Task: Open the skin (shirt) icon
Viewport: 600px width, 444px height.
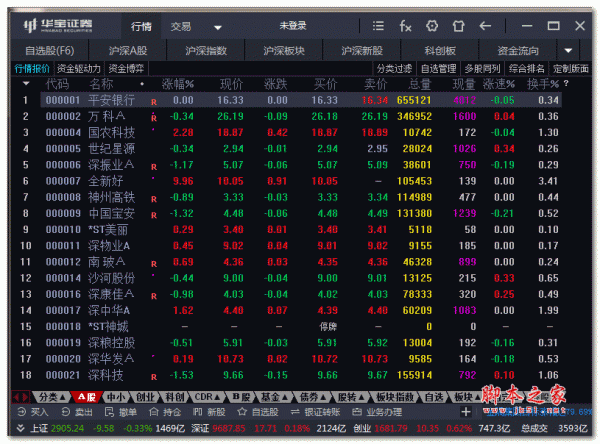Action: pyautogui.click(x=458, y=26)
